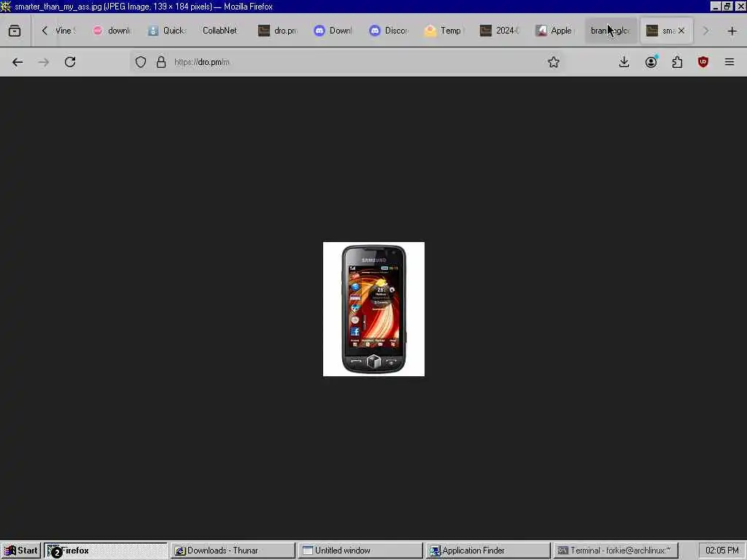This screenshot has width=747, height=560.
Task: Click the 02:05 PM clock
Action: click(x=721, y=551)
